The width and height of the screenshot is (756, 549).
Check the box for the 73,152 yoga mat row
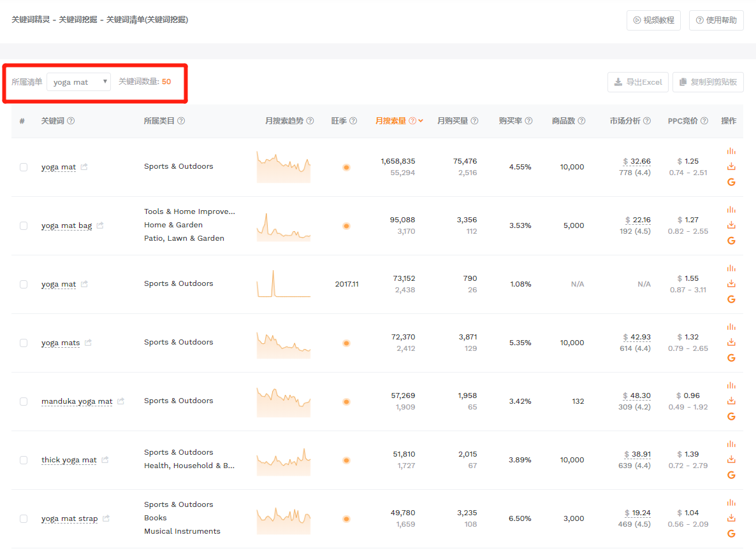tap(24, 284)
